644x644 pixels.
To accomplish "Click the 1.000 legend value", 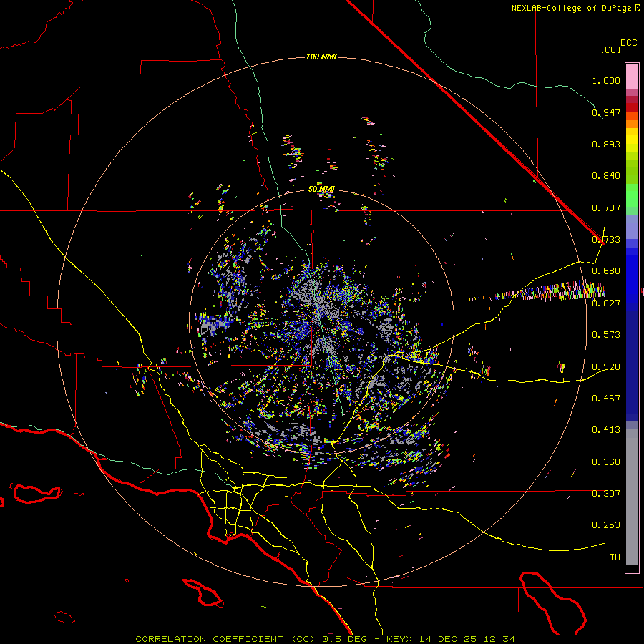I will point(606,80).
